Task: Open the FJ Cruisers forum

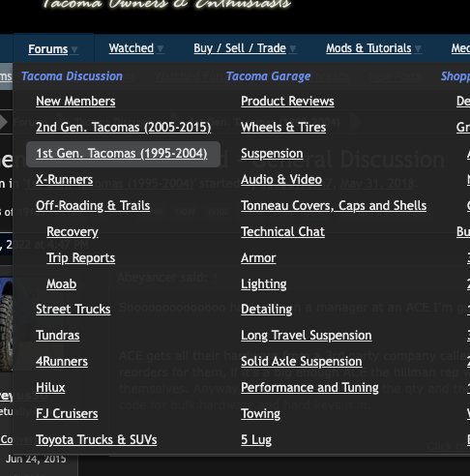Action: pyautogui.click(x=67, y=414)
